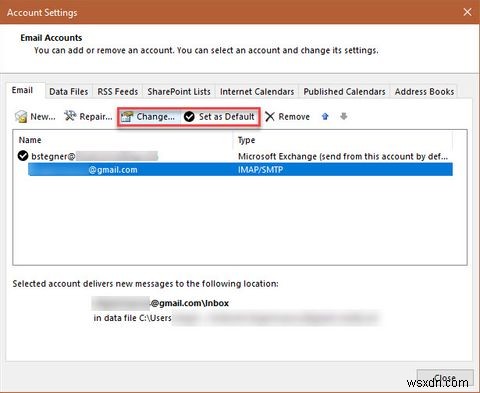Click the Repair... button label

click(96, 117)
